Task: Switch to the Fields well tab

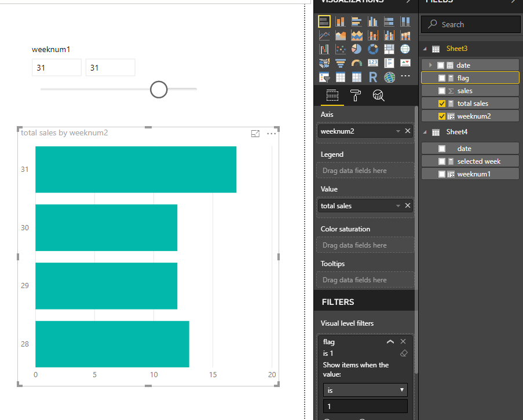Action: tap(332, 95)
